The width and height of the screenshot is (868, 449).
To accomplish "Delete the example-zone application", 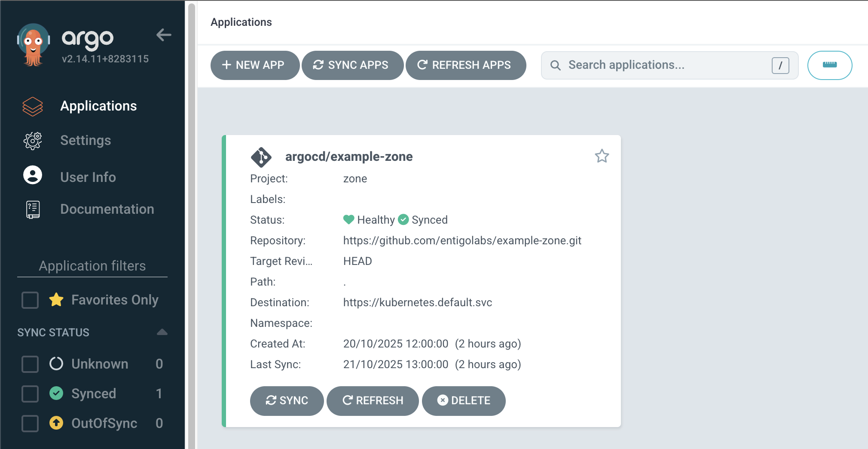I will (x=463, y=400).
